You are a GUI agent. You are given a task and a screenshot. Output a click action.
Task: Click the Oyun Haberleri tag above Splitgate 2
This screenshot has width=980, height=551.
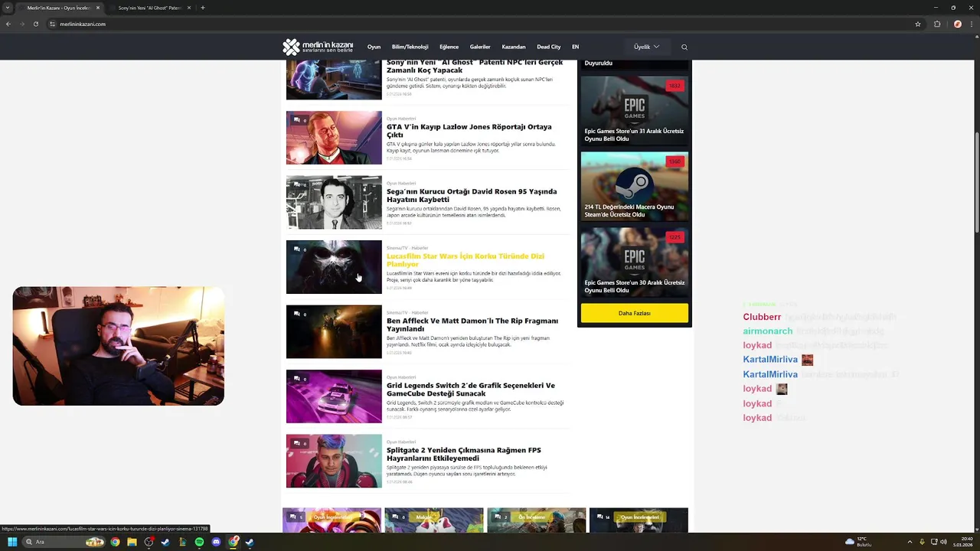(401, 442)
